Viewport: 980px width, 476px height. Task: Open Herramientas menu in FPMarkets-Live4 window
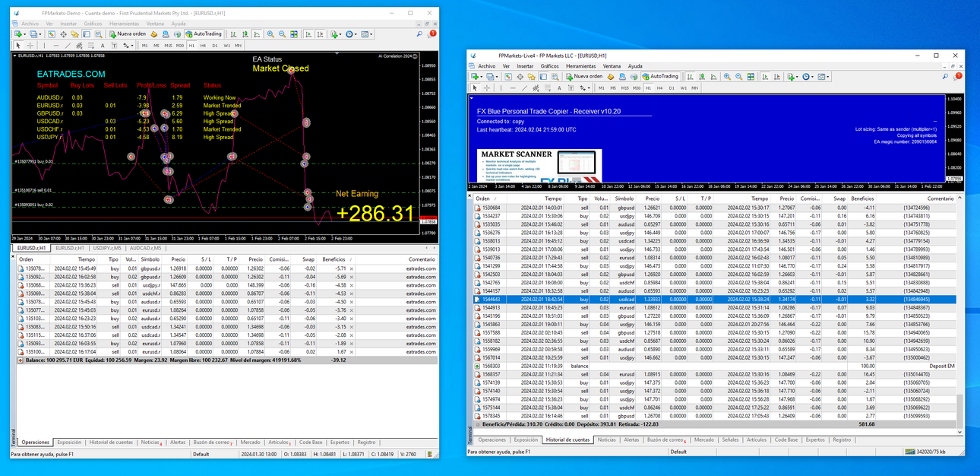(580, 66)
